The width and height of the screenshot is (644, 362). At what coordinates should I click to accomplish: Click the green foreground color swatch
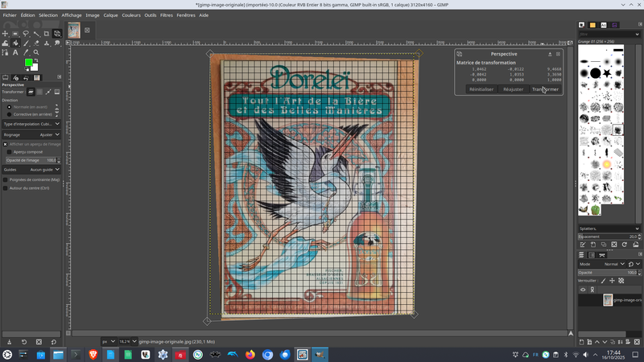click(x=28, y=62)
